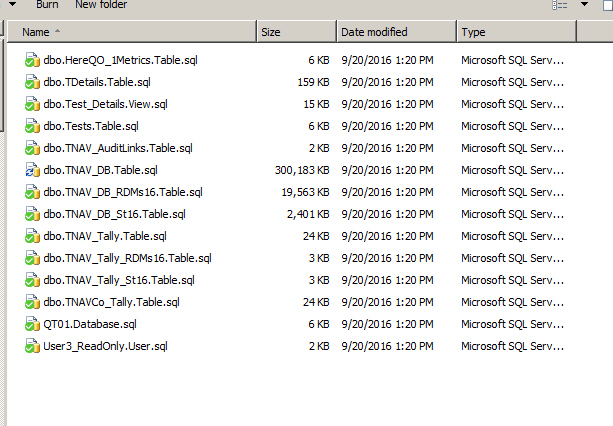Toggle the preview pane button at top right
The height and width of the screenshot is (426, 613).
[x=607, y=5]
